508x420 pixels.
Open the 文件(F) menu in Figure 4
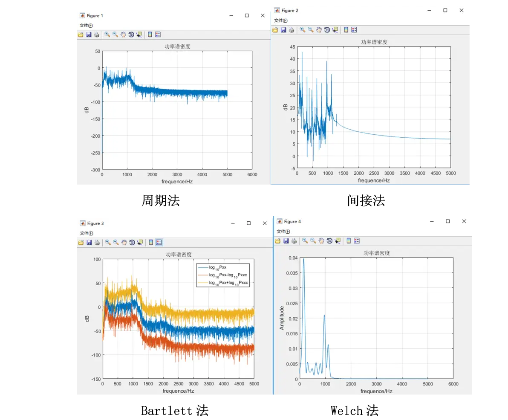pyautogui.click(x=283, y=232)
